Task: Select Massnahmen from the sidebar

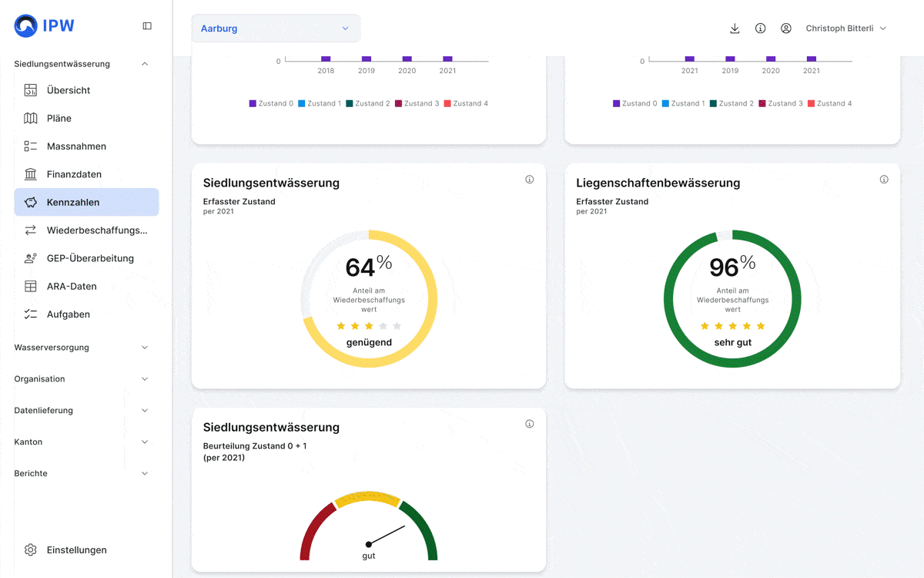Action: click(x=76, y=146)
